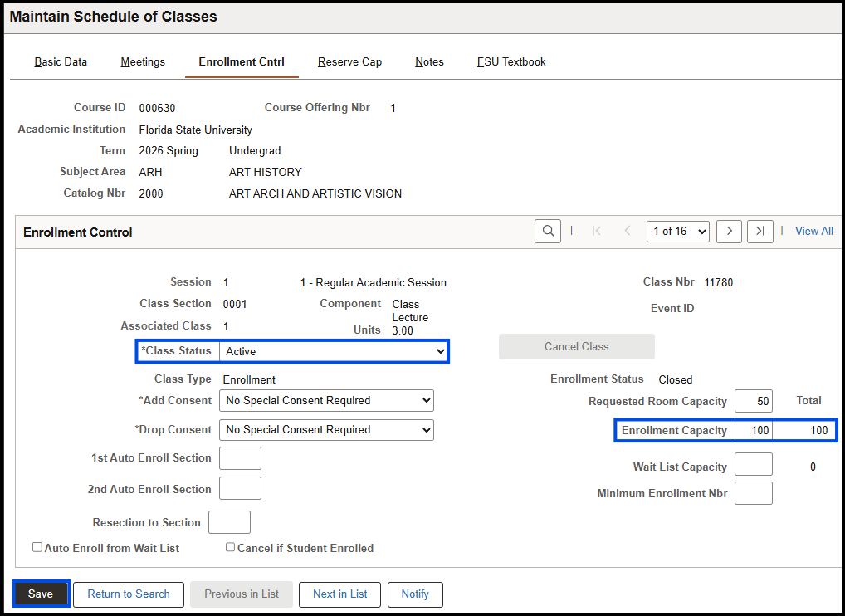Viewport: 845px width, 616px height.
Task: Open the Class Status dropdown
Action: point(333,351)
